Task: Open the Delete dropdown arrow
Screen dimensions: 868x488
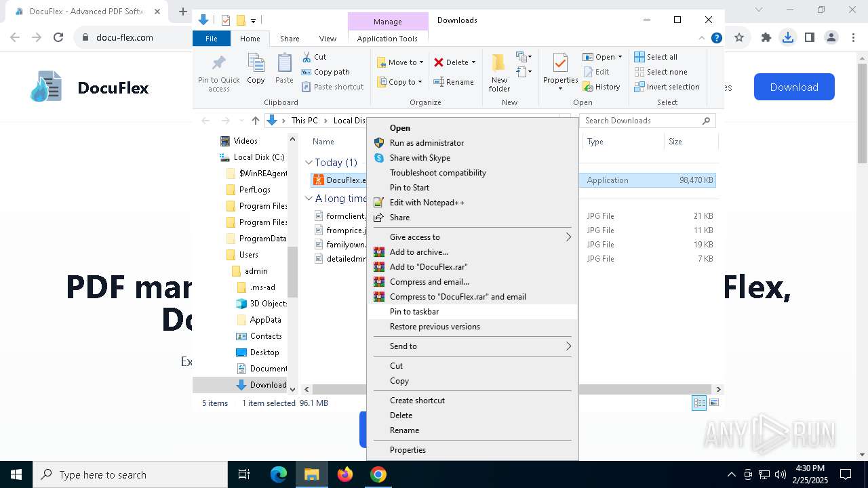Action: 473,62
